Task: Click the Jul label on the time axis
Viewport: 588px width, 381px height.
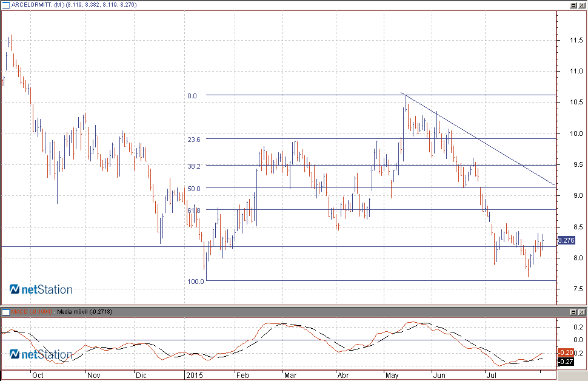Action: point(491,375)
